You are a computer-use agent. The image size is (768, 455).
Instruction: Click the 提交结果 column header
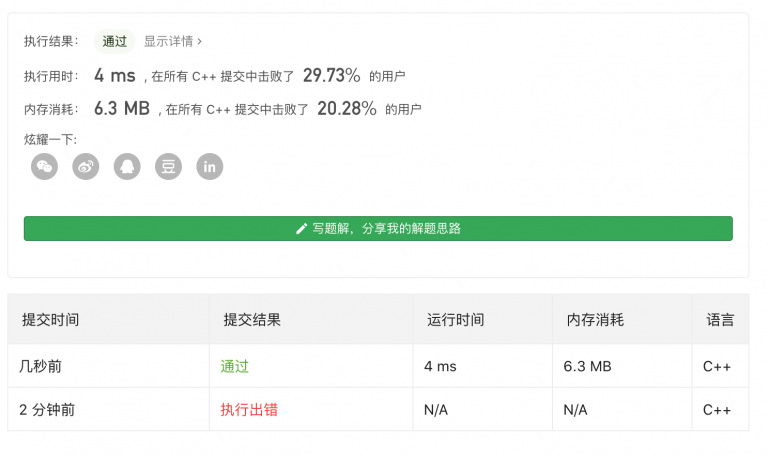(x=252, y=320)
